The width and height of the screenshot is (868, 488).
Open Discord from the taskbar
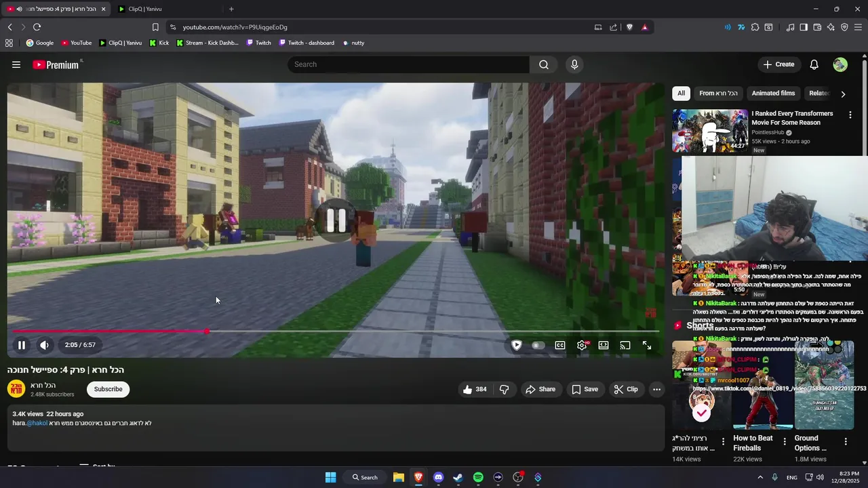pyautogui.click(x=438, y=477)
